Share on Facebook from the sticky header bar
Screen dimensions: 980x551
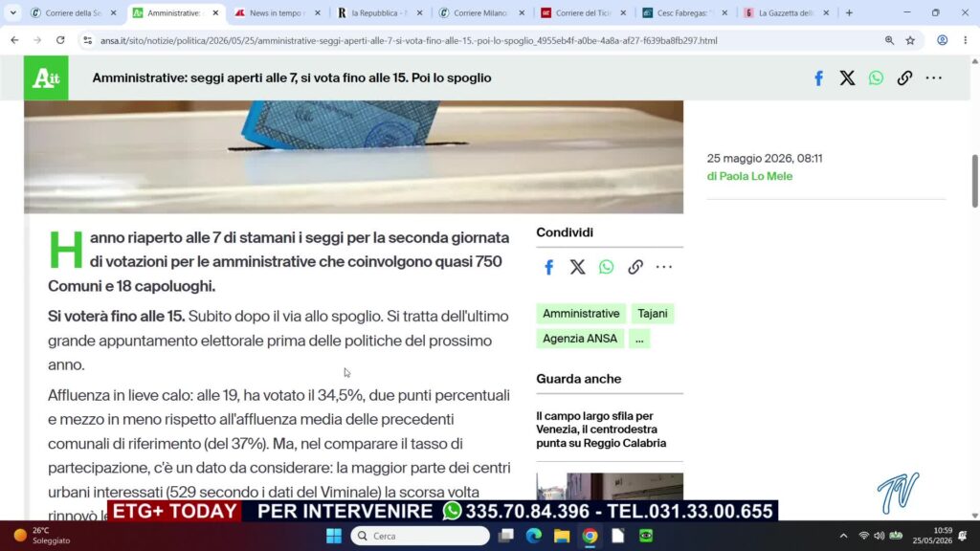[x=818, y=78]
